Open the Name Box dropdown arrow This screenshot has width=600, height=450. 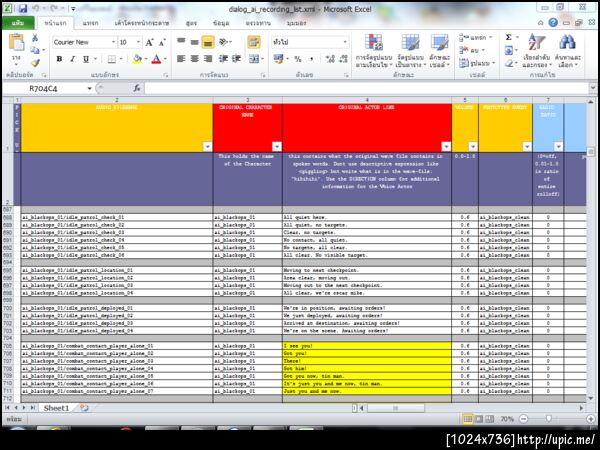click(x=89, y=88)
